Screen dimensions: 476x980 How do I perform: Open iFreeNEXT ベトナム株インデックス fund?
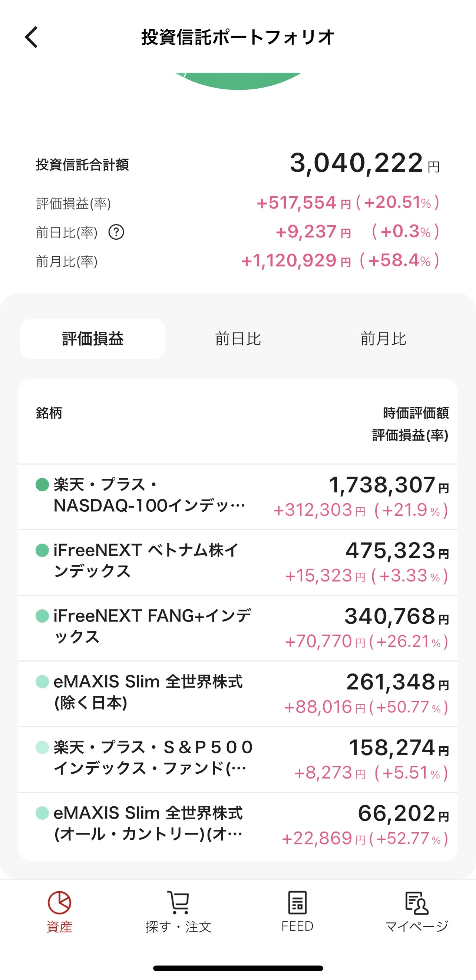146,561
